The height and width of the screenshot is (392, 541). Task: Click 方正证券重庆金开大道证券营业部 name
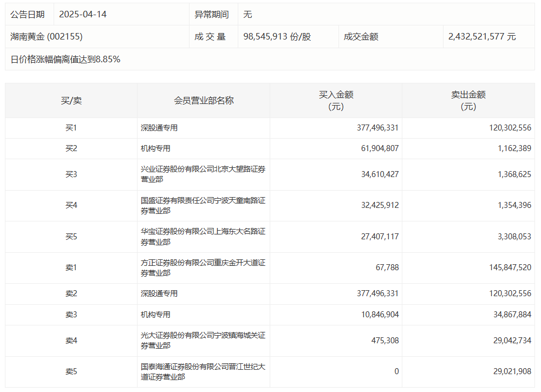pos(203,268)
